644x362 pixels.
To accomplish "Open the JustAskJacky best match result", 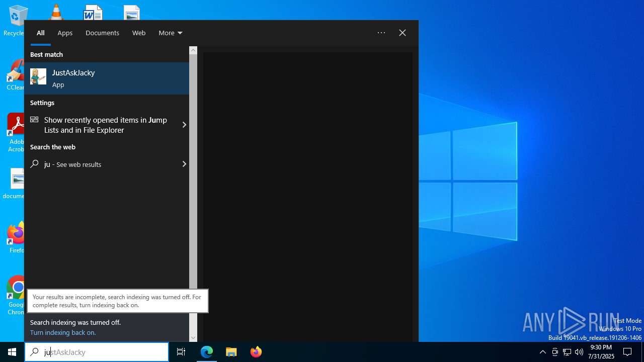I will click(107, 78).
